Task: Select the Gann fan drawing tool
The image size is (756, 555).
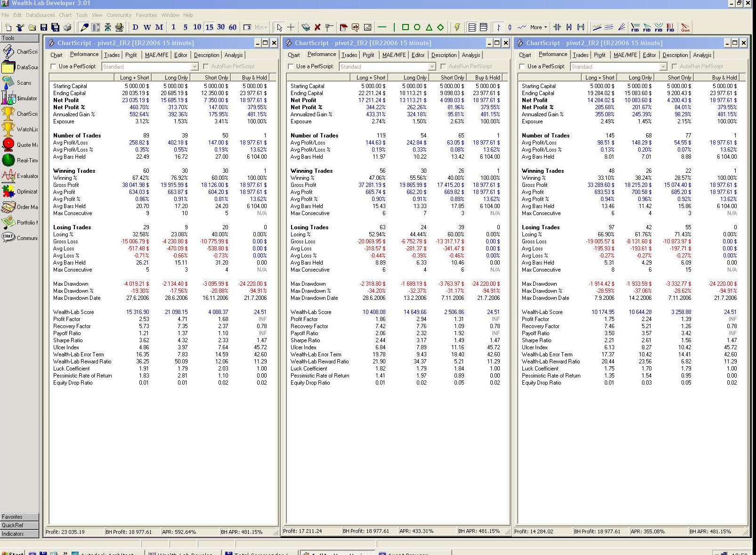Action: tap(685, 27)
